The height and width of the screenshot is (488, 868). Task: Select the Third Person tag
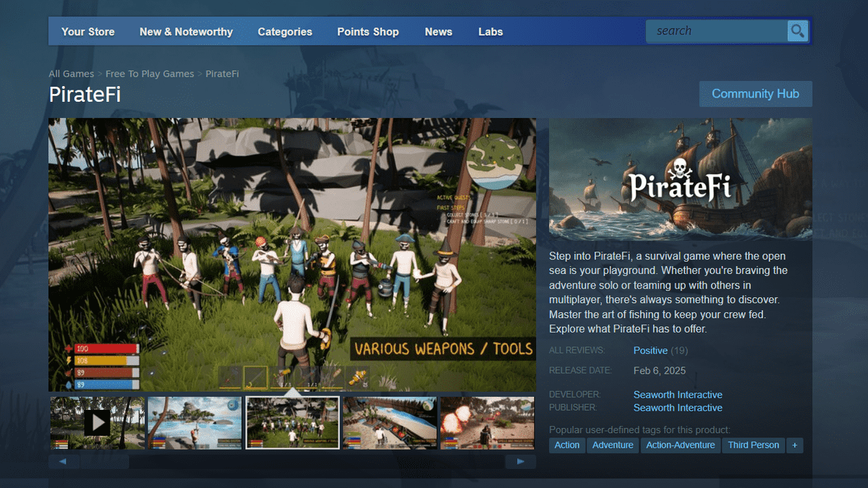(754, 445)
